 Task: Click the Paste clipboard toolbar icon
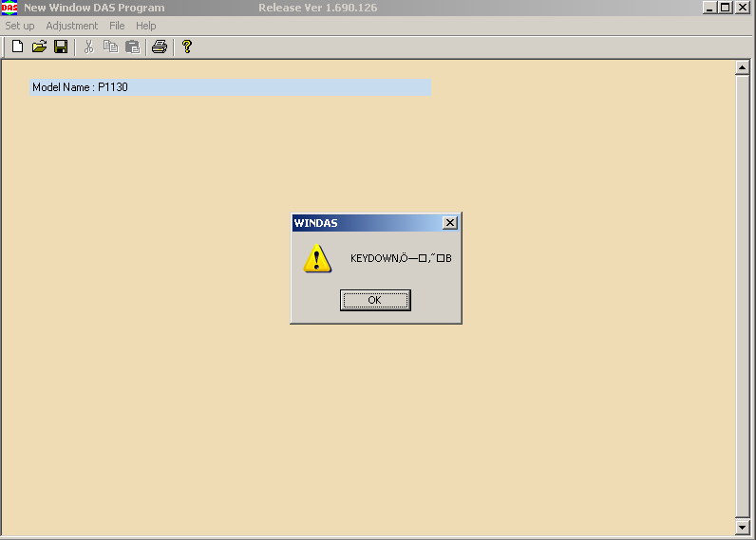132,47
